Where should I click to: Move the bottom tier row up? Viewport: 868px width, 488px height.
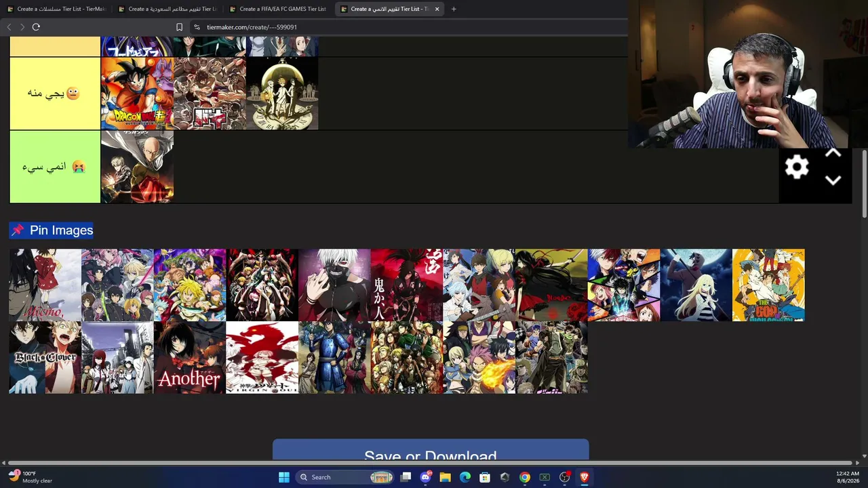point(833,154)
